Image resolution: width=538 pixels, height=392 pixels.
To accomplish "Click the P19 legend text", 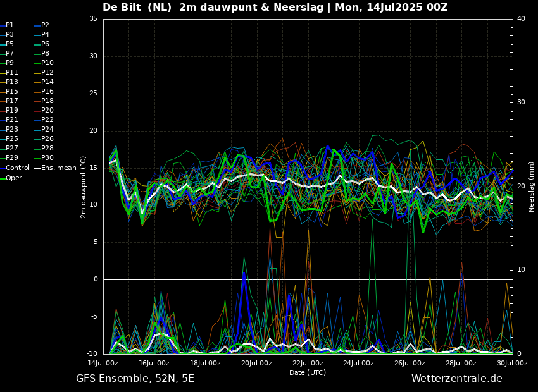I will pos(9,111).
